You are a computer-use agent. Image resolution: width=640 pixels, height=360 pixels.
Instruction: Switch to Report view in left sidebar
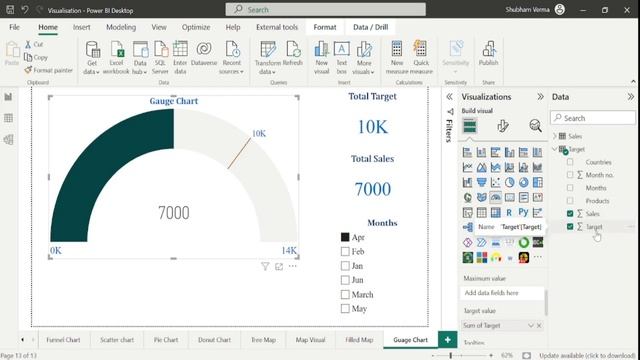(x=8, y=97)
